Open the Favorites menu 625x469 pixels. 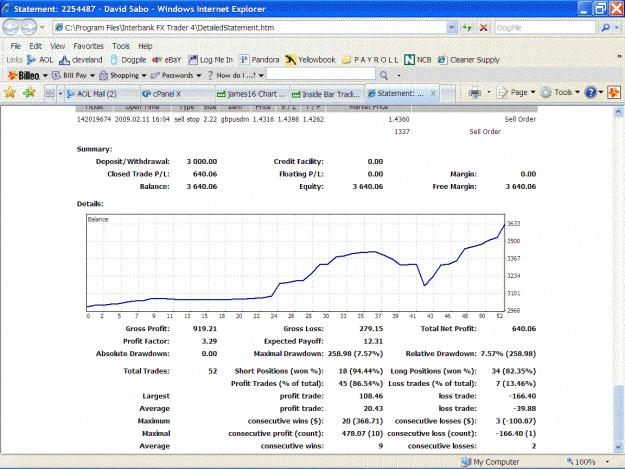[x=88, y=46]
